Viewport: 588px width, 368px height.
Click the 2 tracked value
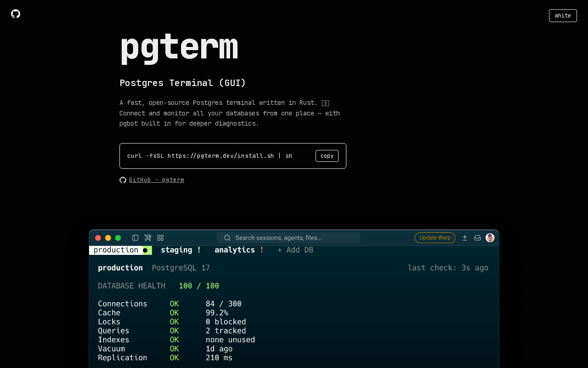point(226,331)
